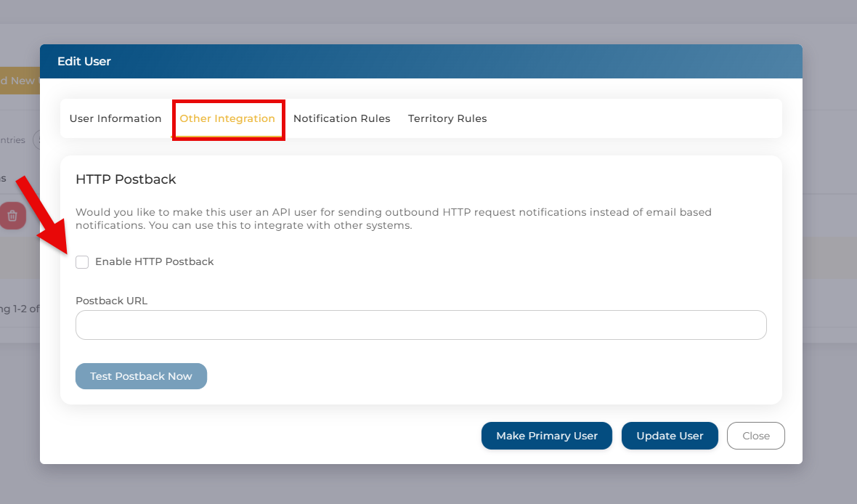Click the red trash delete icon
The width and height of the screenshot is (857, 504).
(x=12, y=216)
